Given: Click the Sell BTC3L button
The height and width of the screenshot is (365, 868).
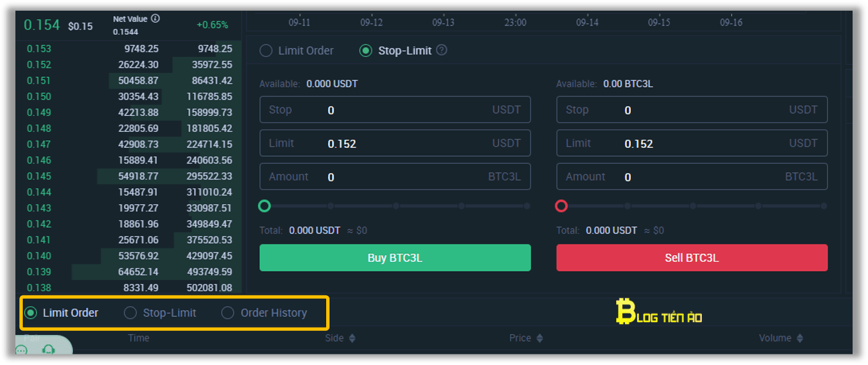Looking at the screenshot, I should point(692,258).
